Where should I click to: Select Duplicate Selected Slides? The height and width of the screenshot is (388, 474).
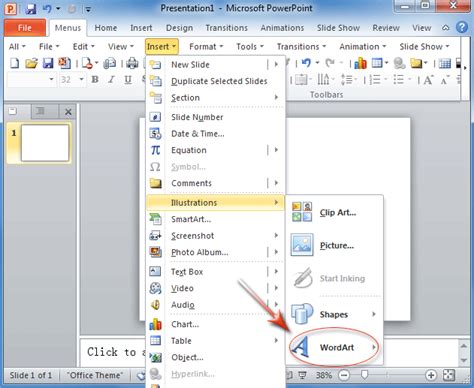[x=215, y=81]
